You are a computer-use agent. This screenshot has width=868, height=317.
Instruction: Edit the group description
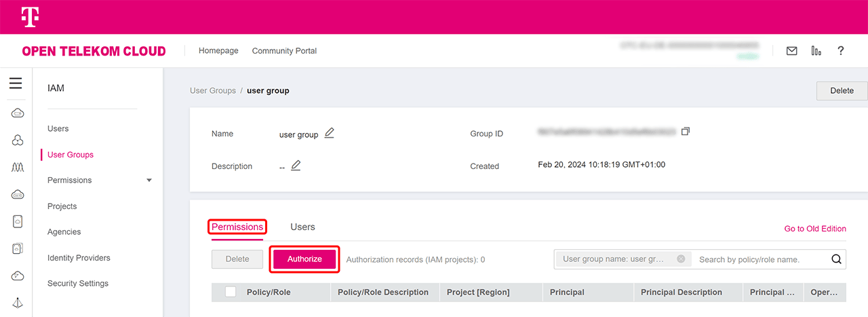[296, 166]
